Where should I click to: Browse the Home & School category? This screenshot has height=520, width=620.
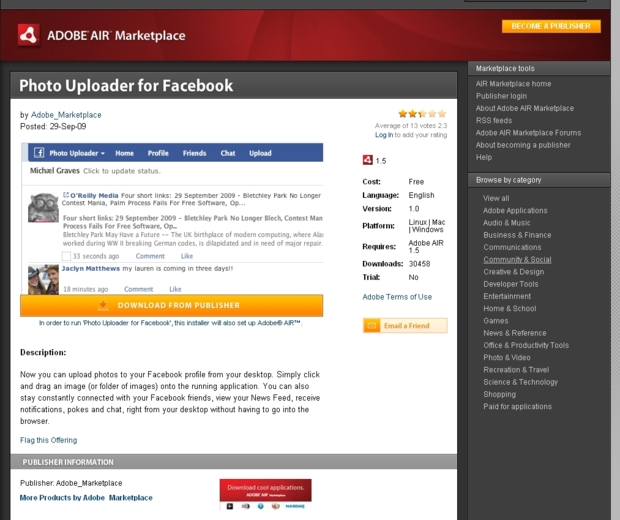509,308
